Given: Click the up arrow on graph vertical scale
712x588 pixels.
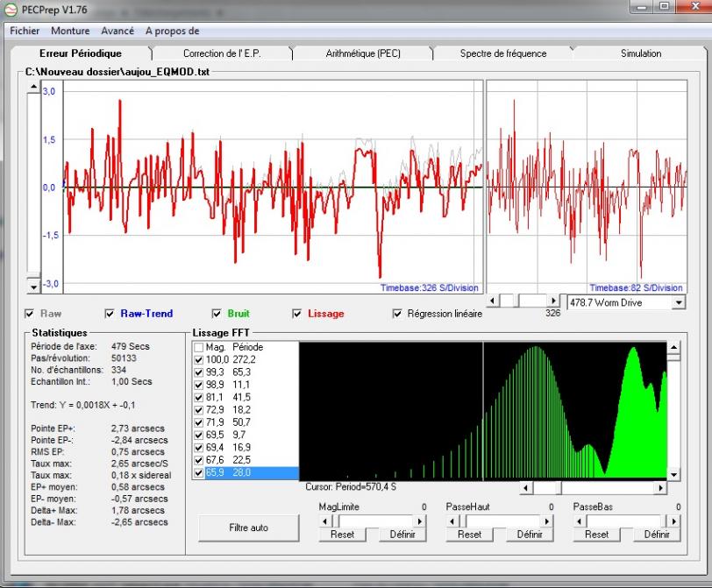Looking at the screenshot, I should [x=34, y=88].
